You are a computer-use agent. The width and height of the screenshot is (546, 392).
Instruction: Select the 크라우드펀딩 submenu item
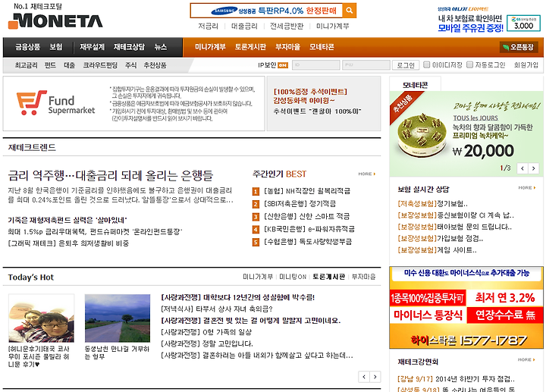[x=100, y=65]
